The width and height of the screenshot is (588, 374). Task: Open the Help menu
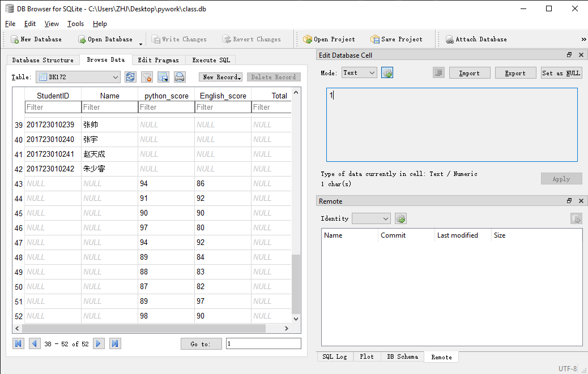point(100,24)
